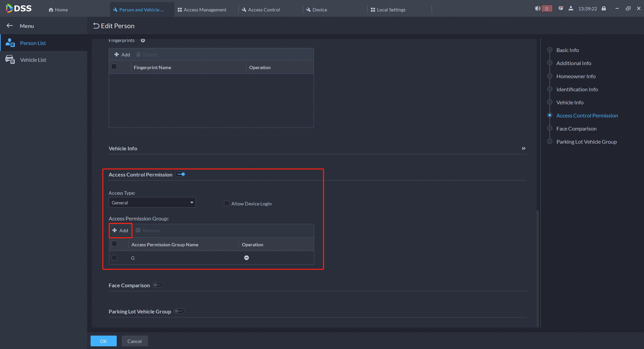
Task: Click the Access Permission Group Name header
Action: (165, 245)
